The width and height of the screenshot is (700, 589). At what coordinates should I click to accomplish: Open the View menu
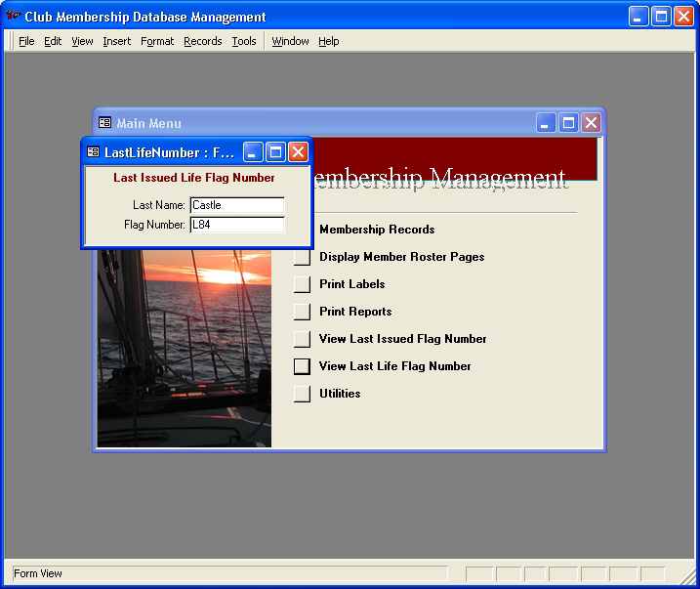point(82,41)
